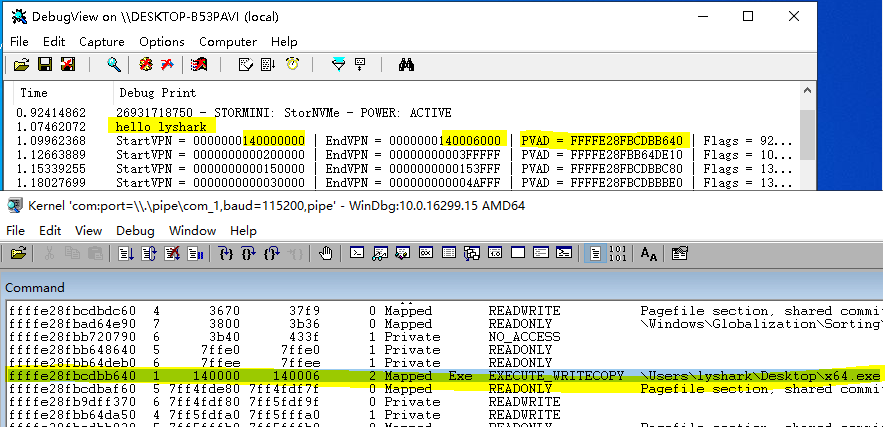
Task: Toggle Auto Scroll in DebugView
Action: click(268, 65)
